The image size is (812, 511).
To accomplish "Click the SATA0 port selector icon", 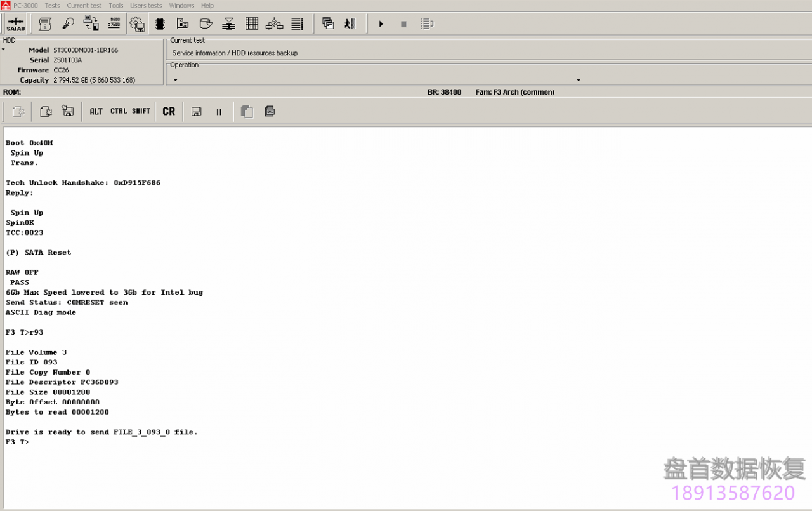I will tap(15, 24).
